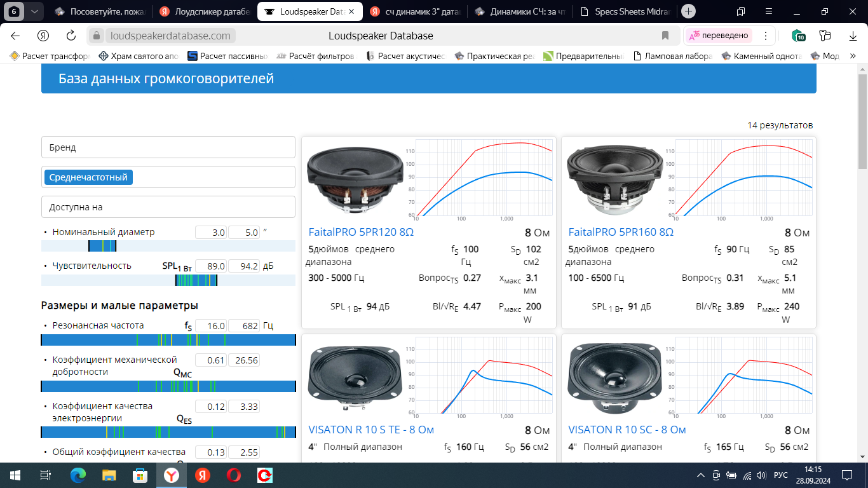Open the Yandex home button in toolbar
This screenshot has height=488, width=868.
(43, 36)
